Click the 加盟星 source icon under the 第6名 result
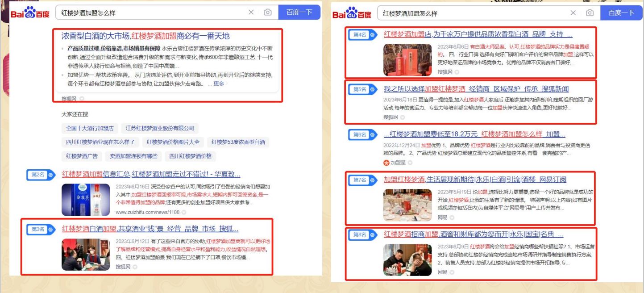Screen dimensions: 644x293 coord(386,163)
